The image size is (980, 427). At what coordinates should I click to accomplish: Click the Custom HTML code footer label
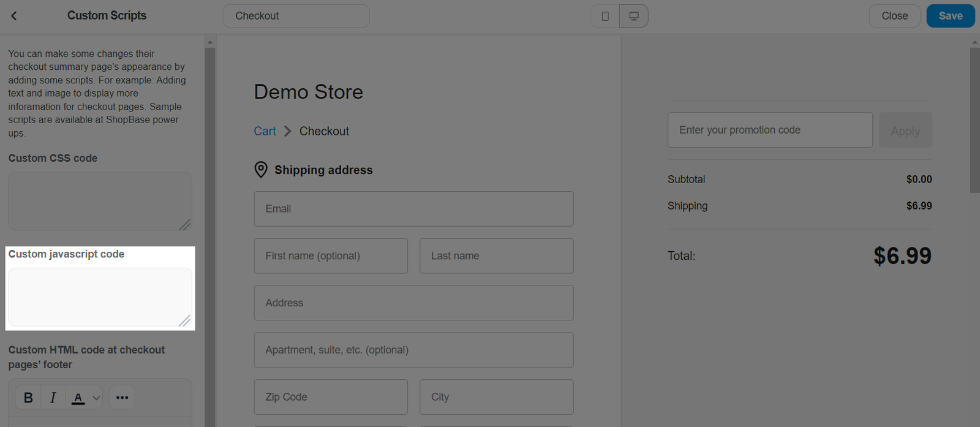click(86, 357)
